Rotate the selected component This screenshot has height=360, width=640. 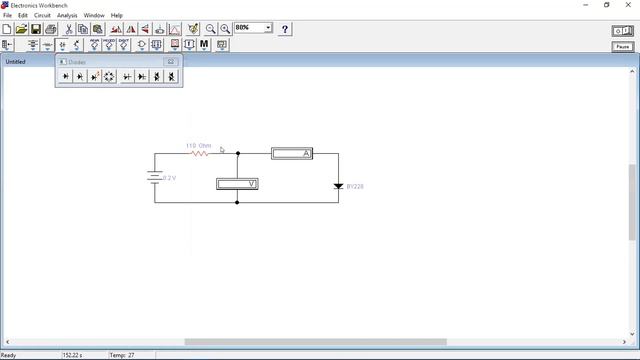coord(116,29)
